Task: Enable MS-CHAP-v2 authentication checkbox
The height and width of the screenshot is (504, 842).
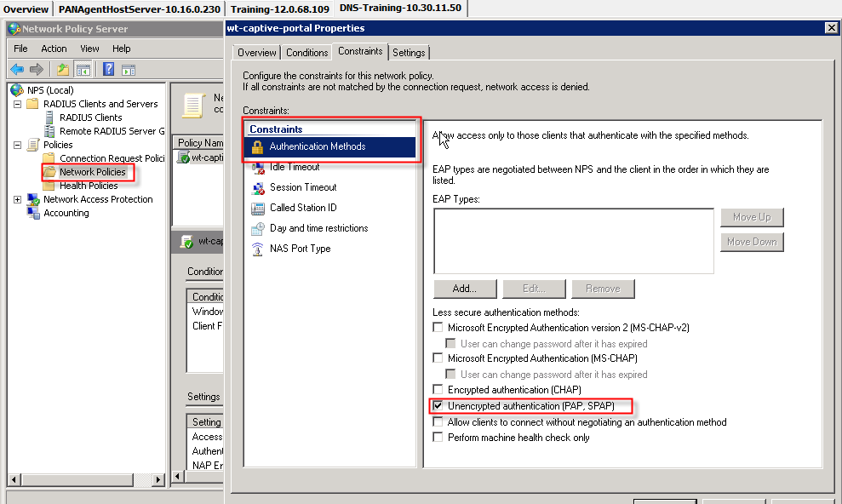Action: pos(438,327)
